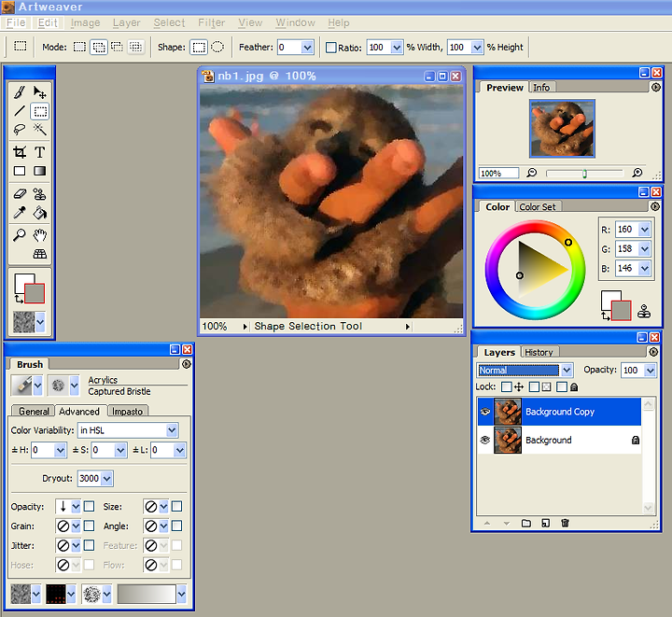Open Layers panel options menu button

653,352
